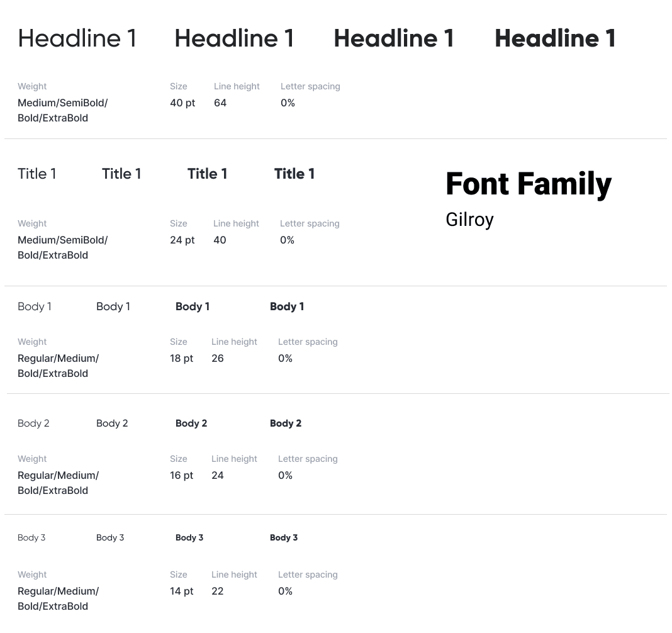Image resolution: width=672 pixels, height=633 pixels.
Task: Click the "Letter spacing" label under Body 3
Action: 308,574
